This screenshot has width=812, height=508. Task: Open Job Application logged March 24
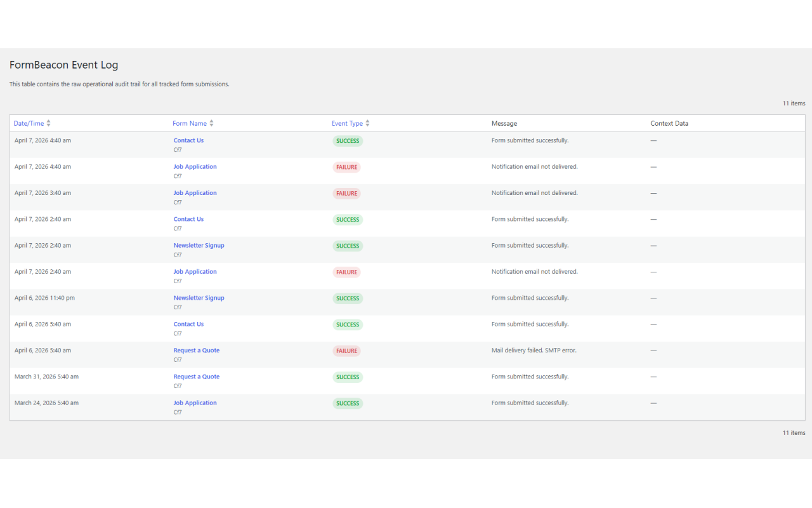tap(195, 403)
